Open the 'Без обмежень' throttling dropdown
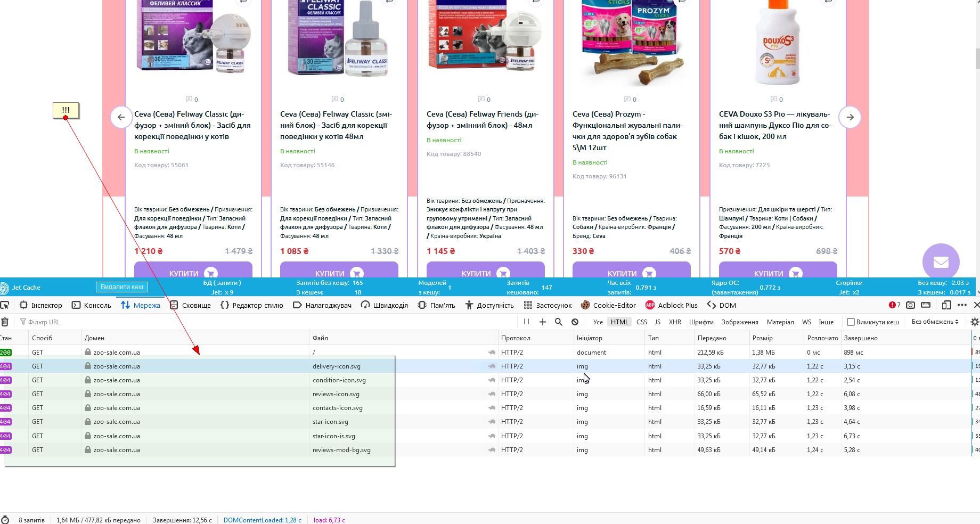Viewport: 980px width, 524px height. click(935, 322)
